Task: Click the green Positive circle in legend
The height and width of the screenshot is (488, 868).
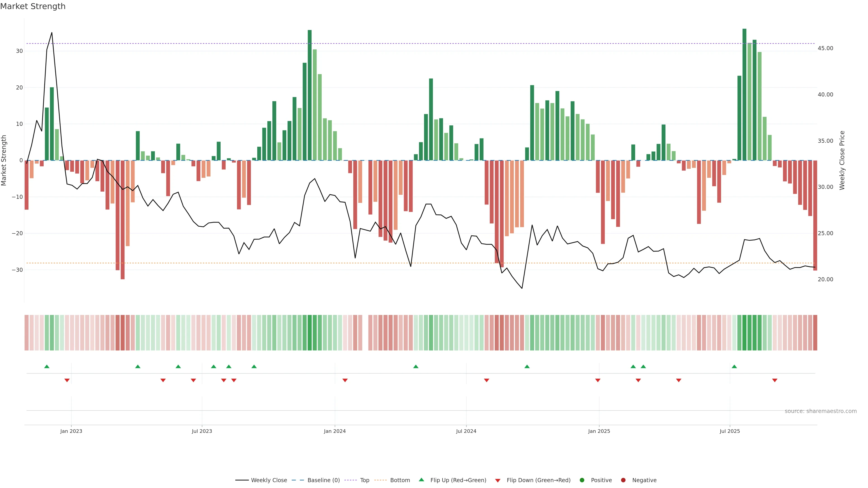Action: click(x=582, y=480)
